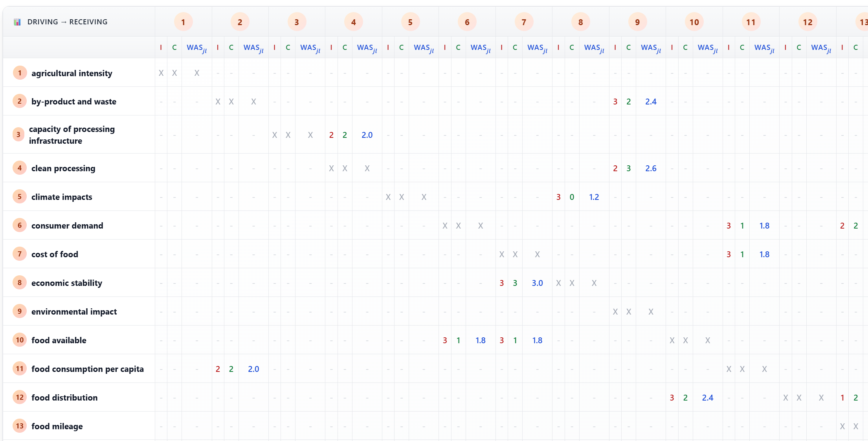Image resolution: width=868 pixels, height=441 pixels.
Task: Click 'capacity of processing infrastructure' row label
Action: click(72, 135)
